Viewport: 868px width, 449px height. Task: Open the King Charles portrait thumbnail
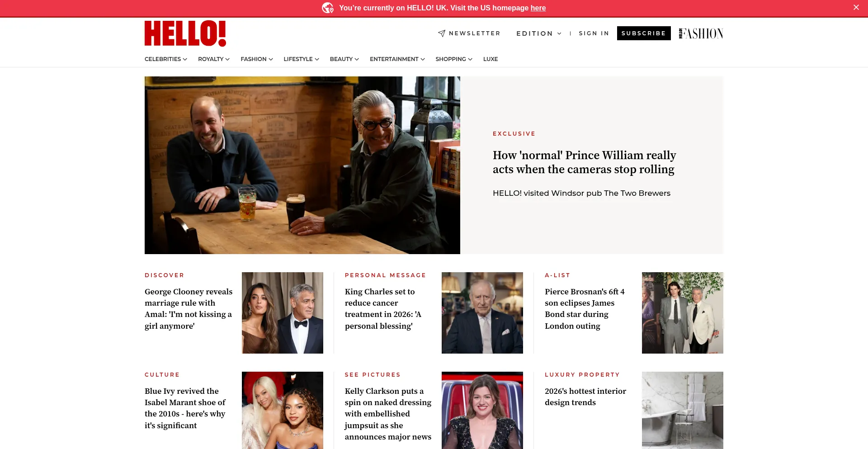click(x=482, y=313)
